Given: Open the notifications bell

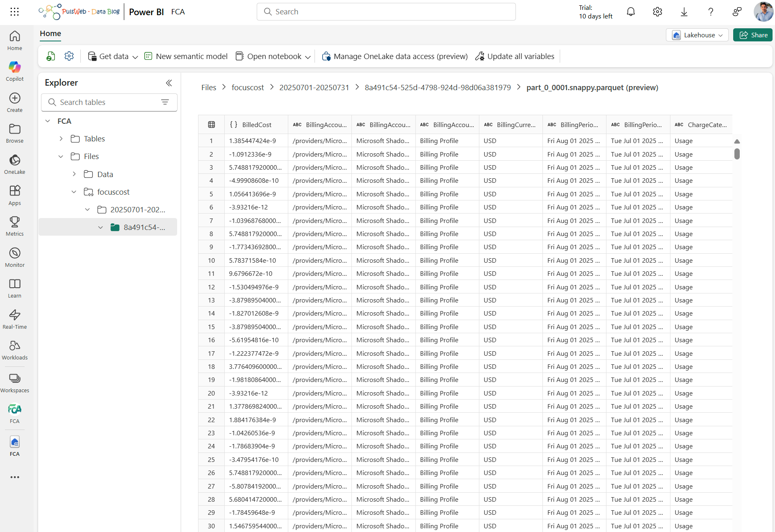Looking at the screenshot, I should pos(631,12).
